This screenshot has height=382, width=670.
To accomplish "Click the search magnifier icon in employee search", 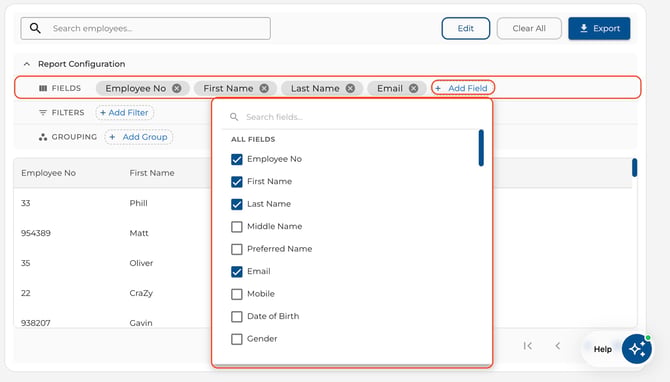I will pyautogui.click(x=35, y=29).
